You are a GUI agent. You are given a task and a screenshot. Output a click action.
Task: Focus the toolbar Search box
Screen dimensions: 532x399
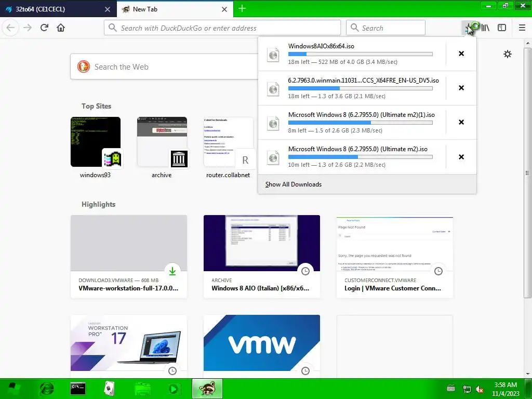(x=385, y=28)
